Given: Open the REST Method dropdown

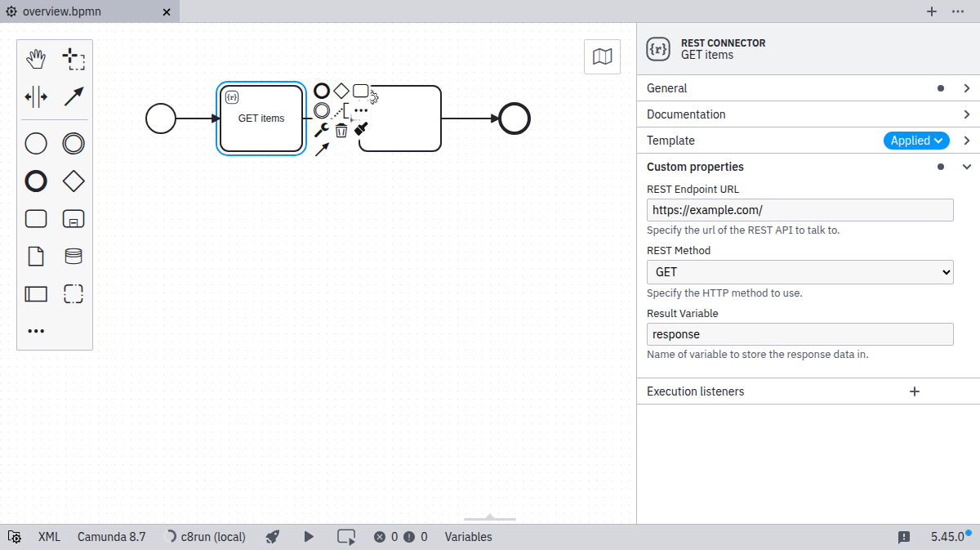Looking at the screenshot, I should point(800,272).
